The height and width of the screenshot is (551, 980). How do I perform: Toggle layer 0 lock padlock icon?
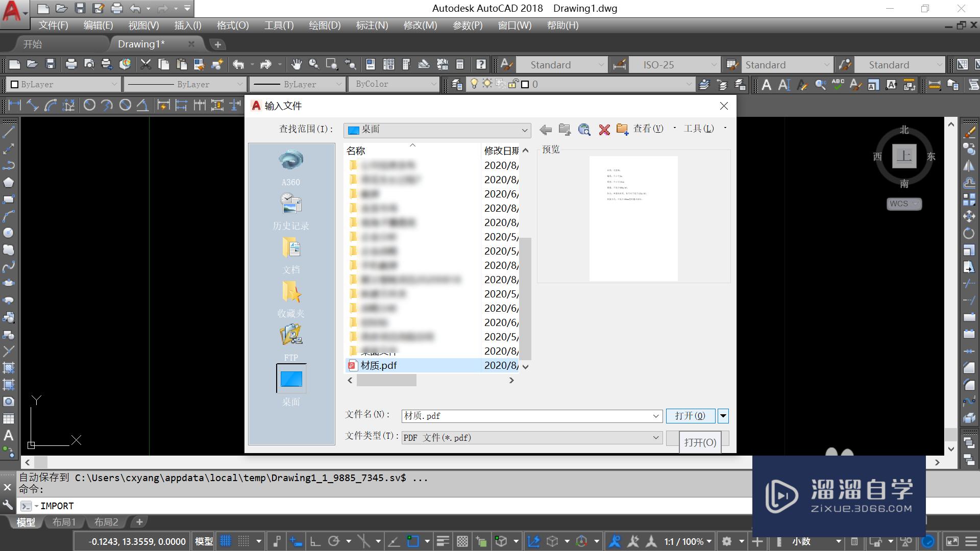[x=513, y=84]
